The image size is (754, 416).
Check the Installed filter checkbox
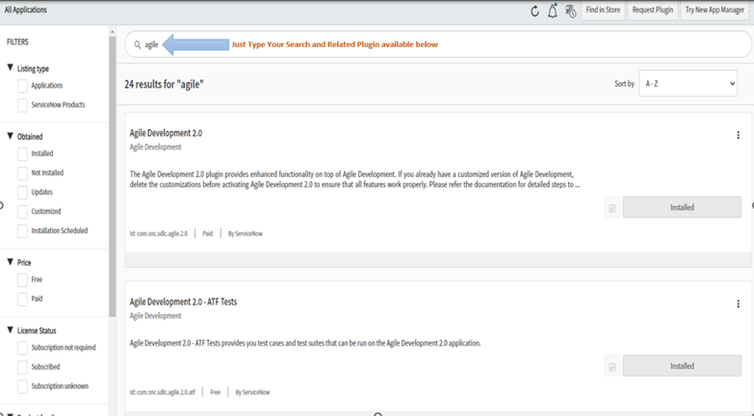(x=22, y=154)
